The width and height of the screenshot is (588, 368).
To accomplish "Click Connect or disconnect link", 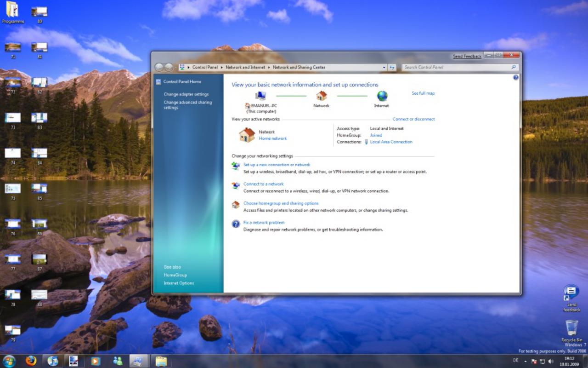I will coord(413,119).
